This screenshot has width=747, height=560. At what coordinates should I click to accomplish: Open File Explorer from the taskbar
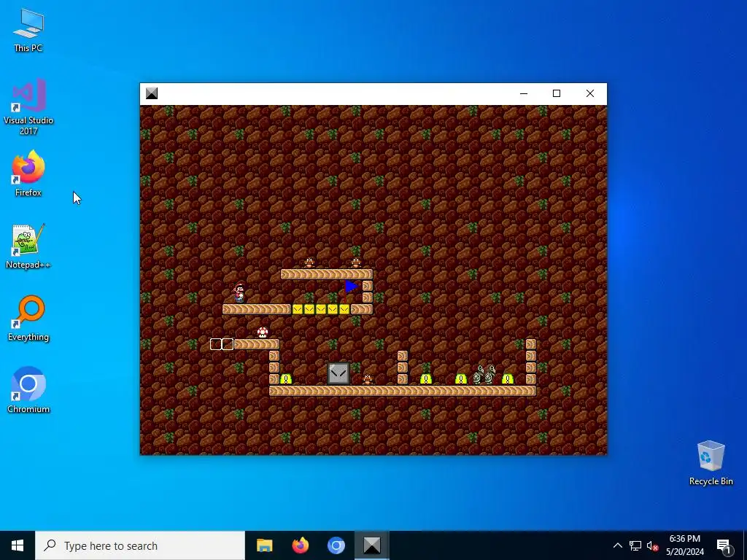point(264,545)
